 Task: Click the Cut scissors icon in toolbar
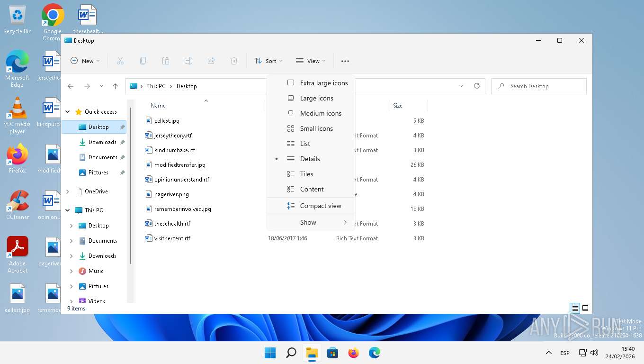[x=120, y=61]
